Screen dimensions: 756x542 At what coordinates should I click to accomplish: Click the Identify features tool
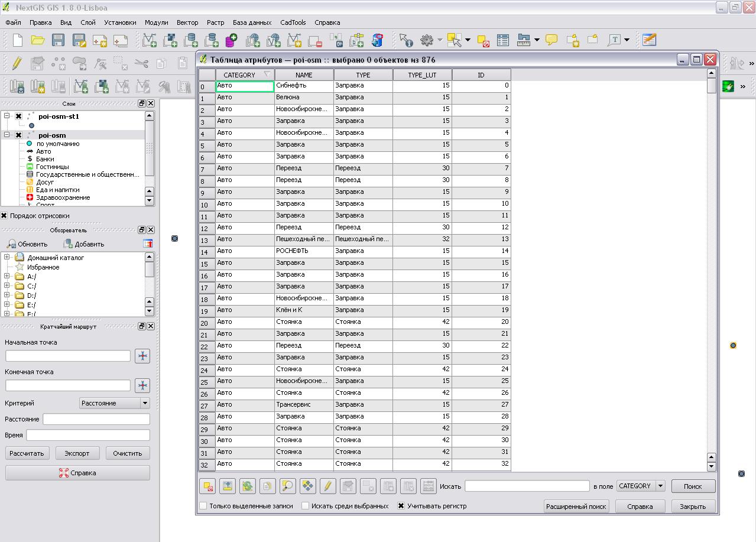tap(405, 40)
